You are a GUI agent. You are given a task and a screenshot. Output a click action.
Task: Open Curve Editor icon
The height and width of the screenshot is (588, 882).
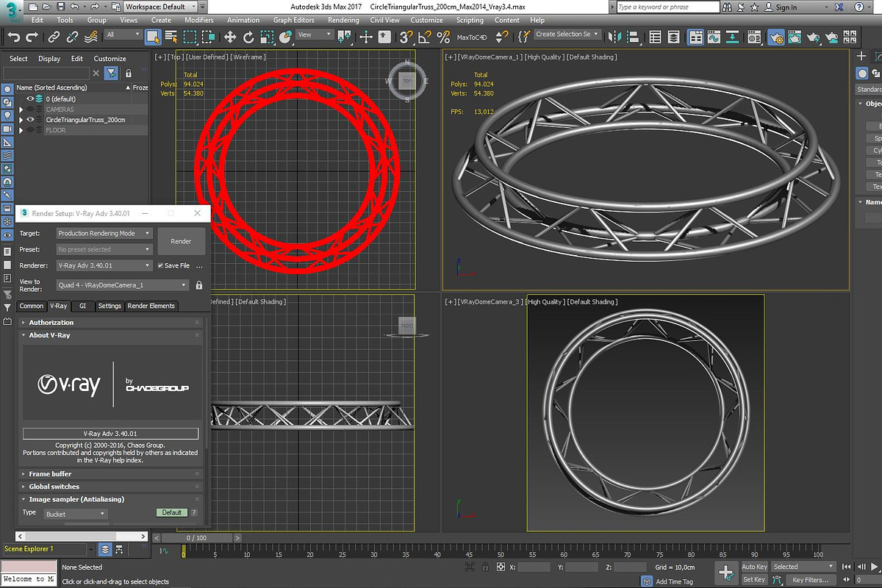click(x=713, y=37)
